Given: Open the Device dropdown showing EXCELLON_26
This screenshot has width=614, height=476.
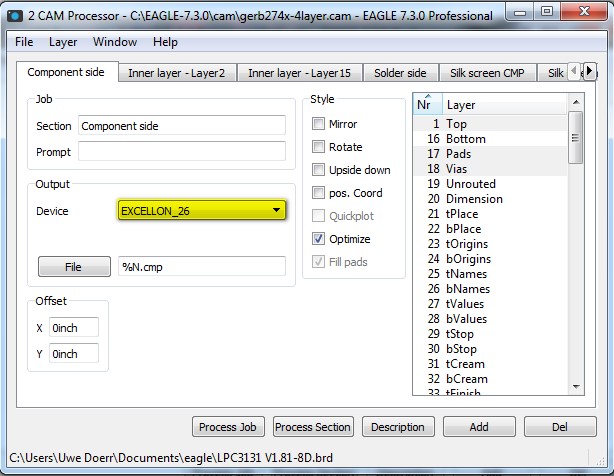Looking at the screenshot, I should click(x=201, y=210).
